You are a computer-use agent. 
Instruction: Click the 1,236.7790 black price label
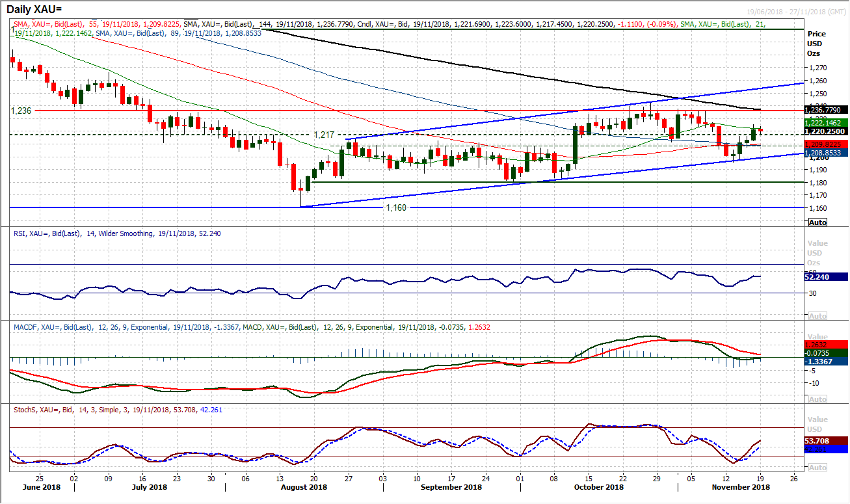pos(825,110)
